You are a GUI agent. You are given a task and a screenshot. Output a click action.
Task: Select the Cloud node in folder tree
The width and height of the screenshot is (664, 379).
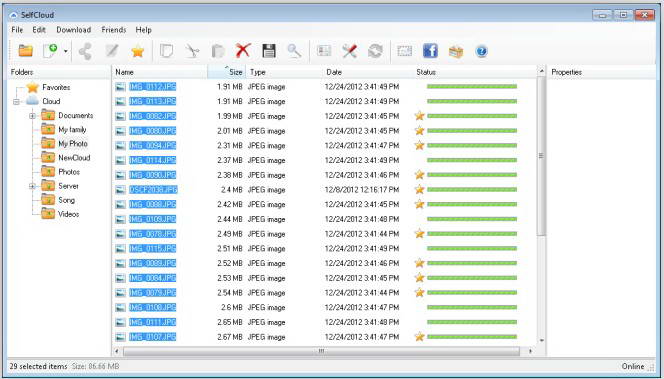51,101
